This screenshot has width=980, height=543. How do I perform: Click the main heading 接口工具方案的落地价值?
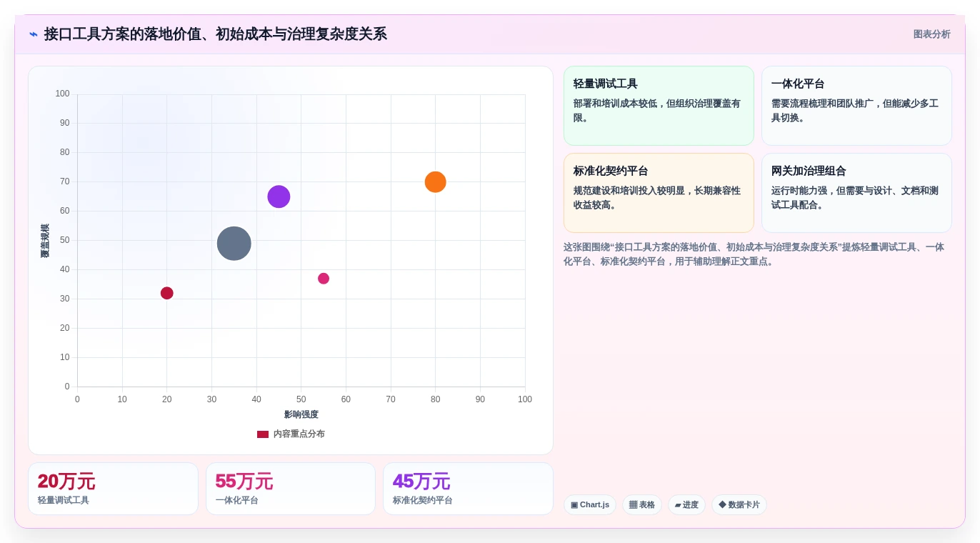(215, 34)
